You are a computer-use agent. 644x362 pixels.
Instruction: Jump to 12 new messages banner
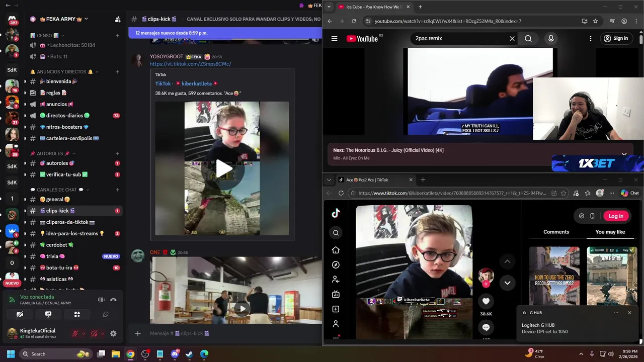tap(225, 33)
